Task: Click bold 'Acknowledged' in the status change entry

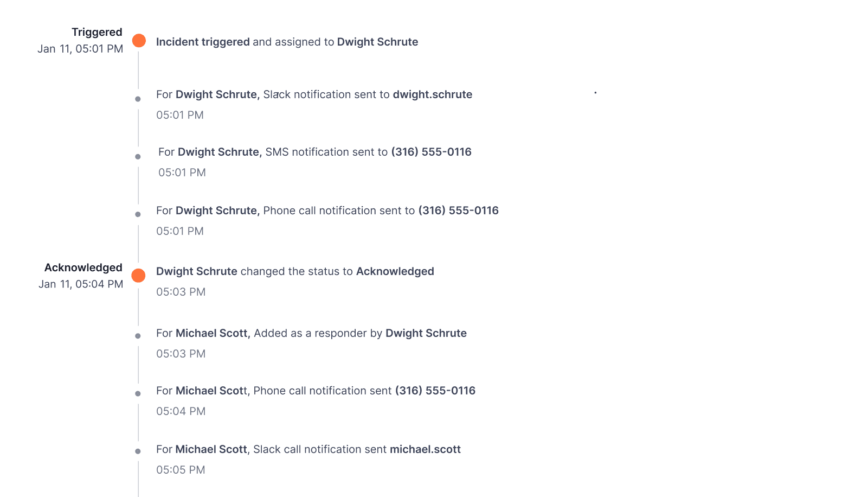Action: click(395, 271)
